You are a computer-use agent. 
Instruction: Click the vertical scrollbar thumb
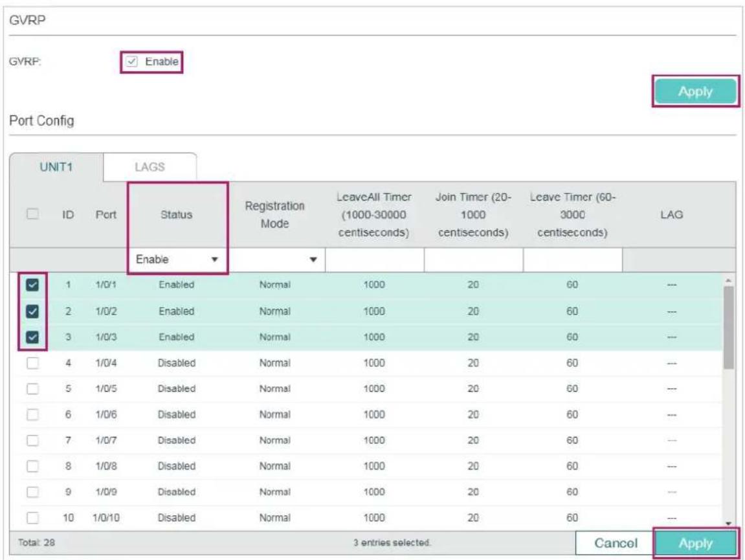click(728, 328)
